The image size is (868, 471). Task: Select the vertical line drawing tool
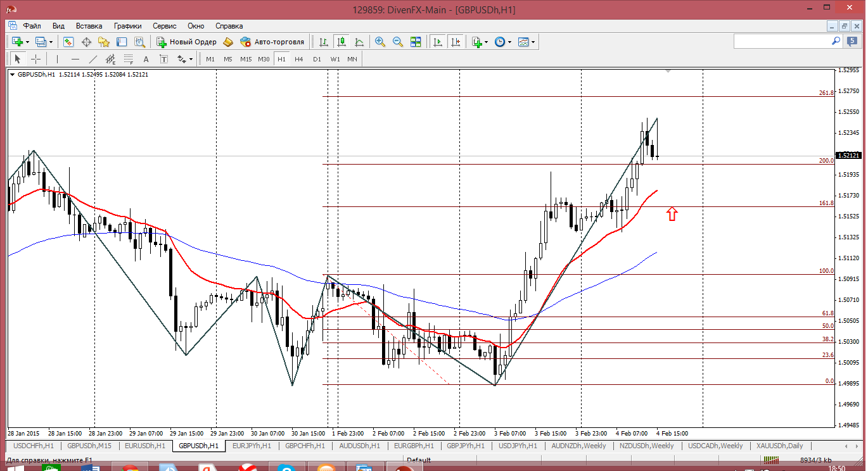57,59
